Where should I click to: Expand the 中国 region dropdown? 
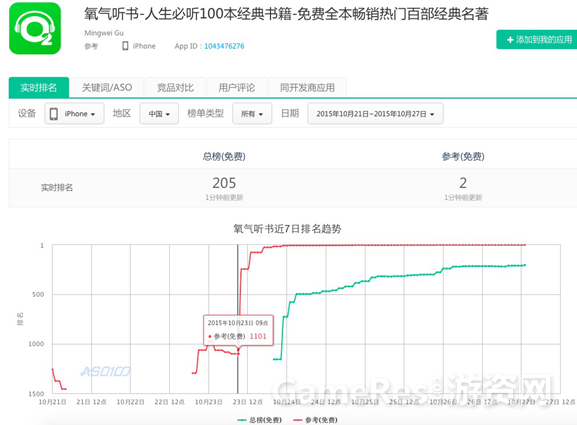click(x=159, y=114)
